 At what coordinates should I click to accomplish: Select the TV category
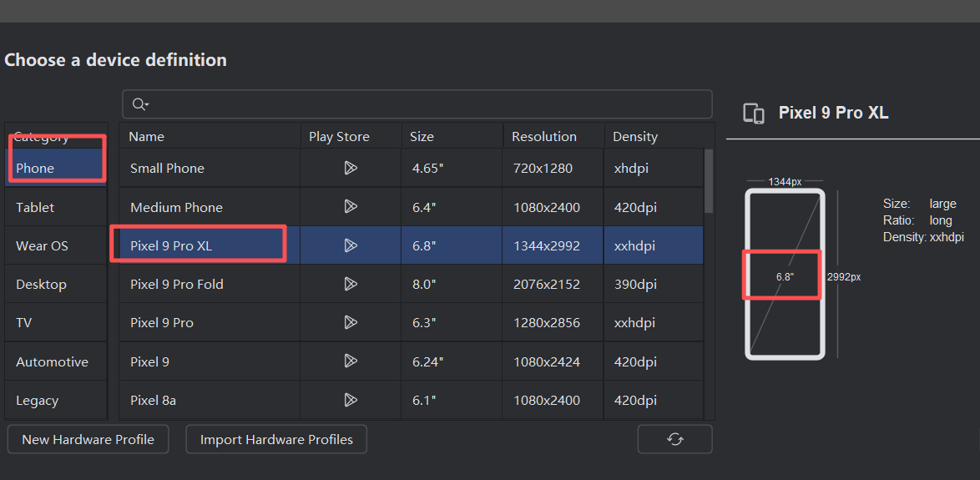coord(56,322)
